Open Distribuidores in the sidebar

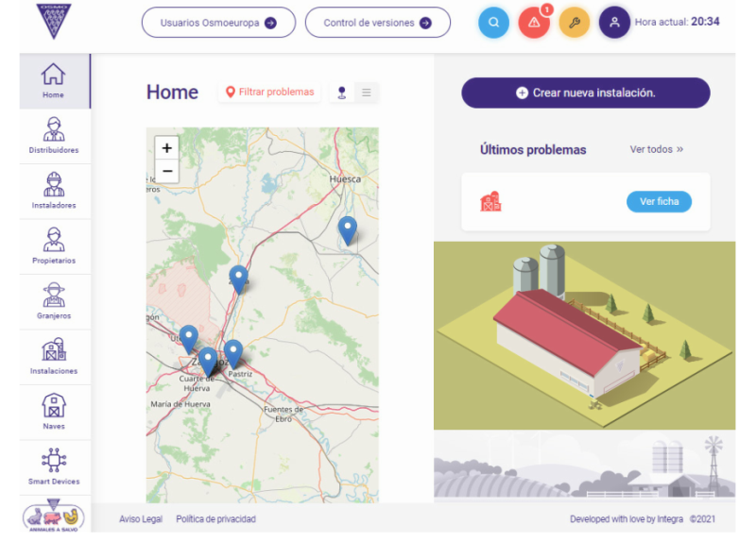point(54,136)
